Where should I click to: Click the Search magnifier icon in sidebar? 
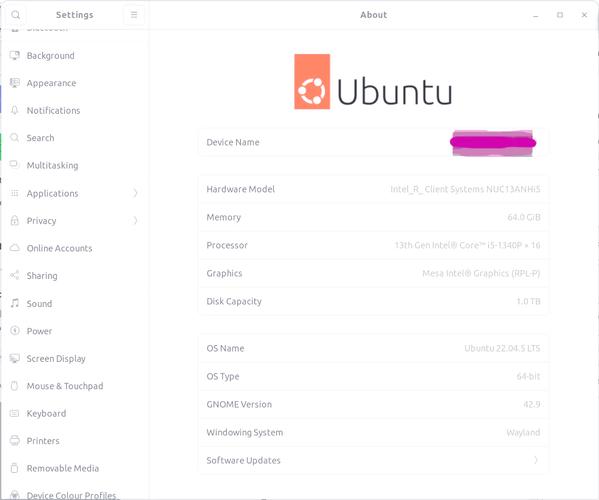point(15,138)
